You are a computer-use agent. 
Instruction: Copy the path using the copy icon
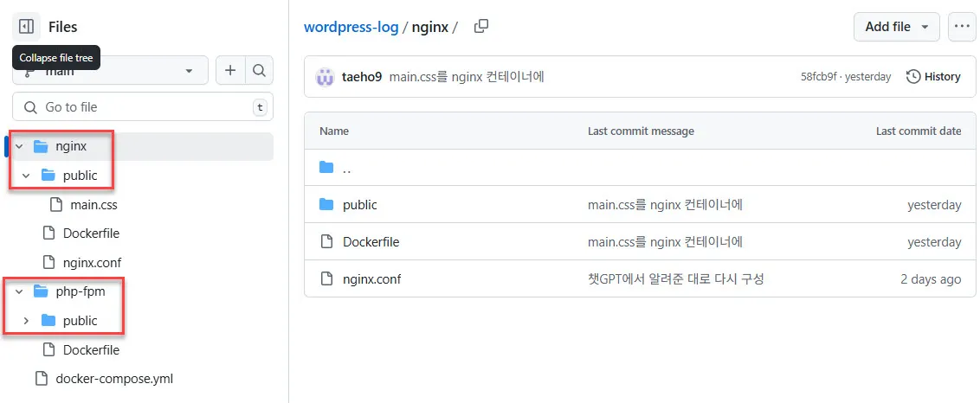point(480,27)
